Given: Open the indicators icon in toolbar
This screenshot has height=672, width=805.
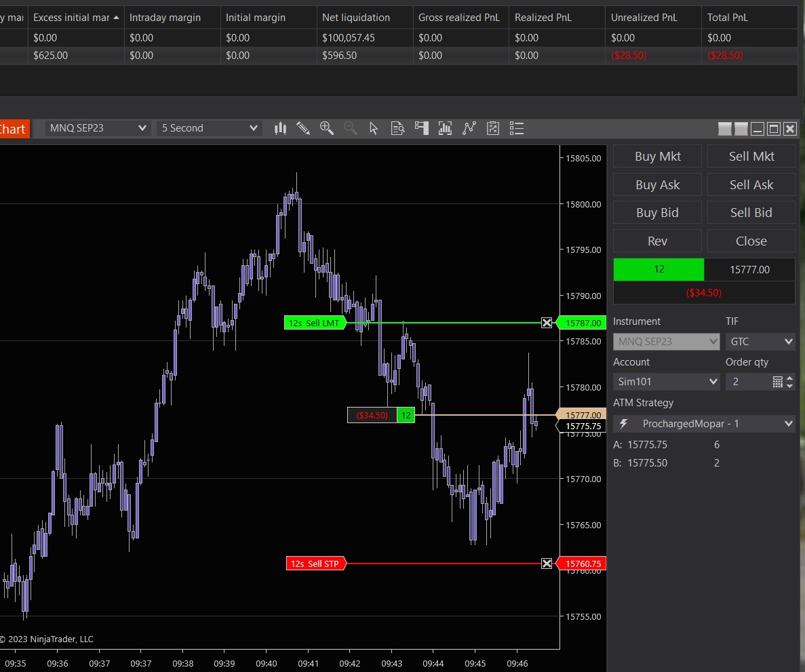Looking at the screenshot, I should coord(445,128).
